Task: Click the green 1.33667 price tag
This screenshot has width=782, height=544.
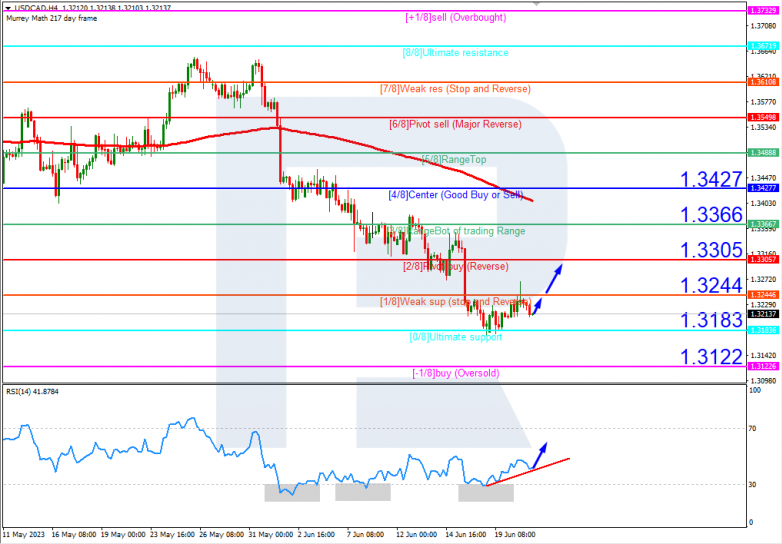Action: click(x=763, y=224)
